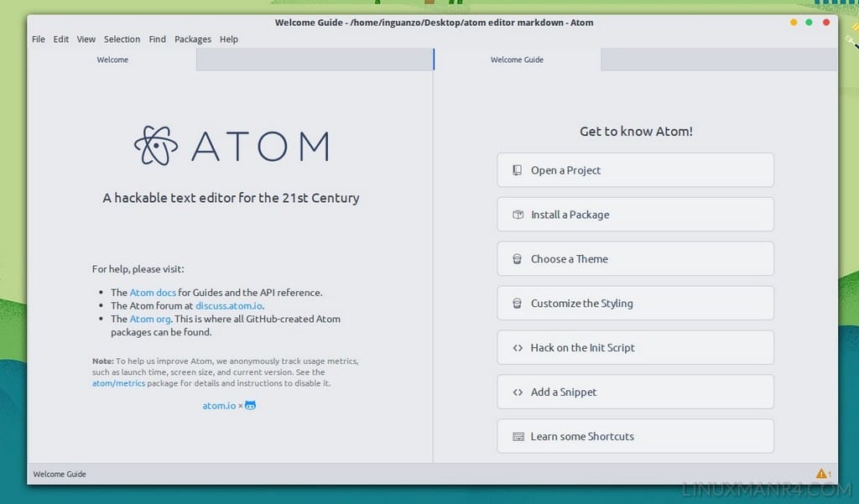Viewport: 859px width, 504px height.
Task: Click Welcome Guide in the status bar
Action: (60, 474)
